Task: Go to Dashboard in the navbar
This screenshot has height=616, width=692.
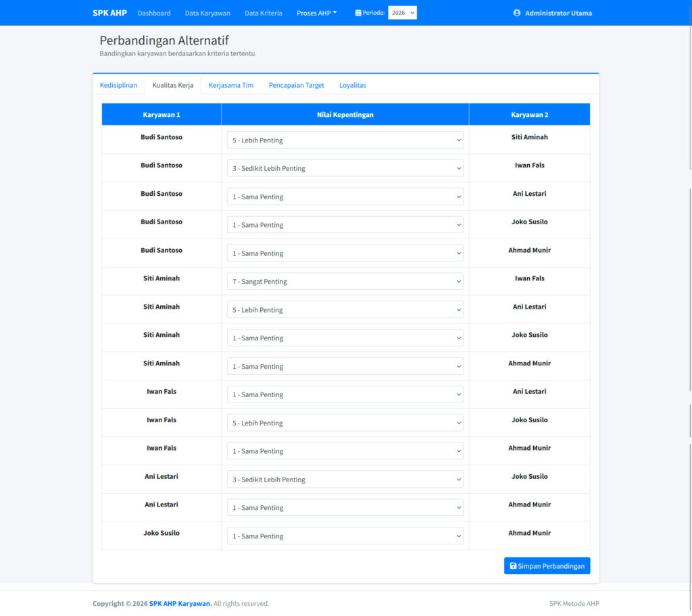Action: pos(154,13)
